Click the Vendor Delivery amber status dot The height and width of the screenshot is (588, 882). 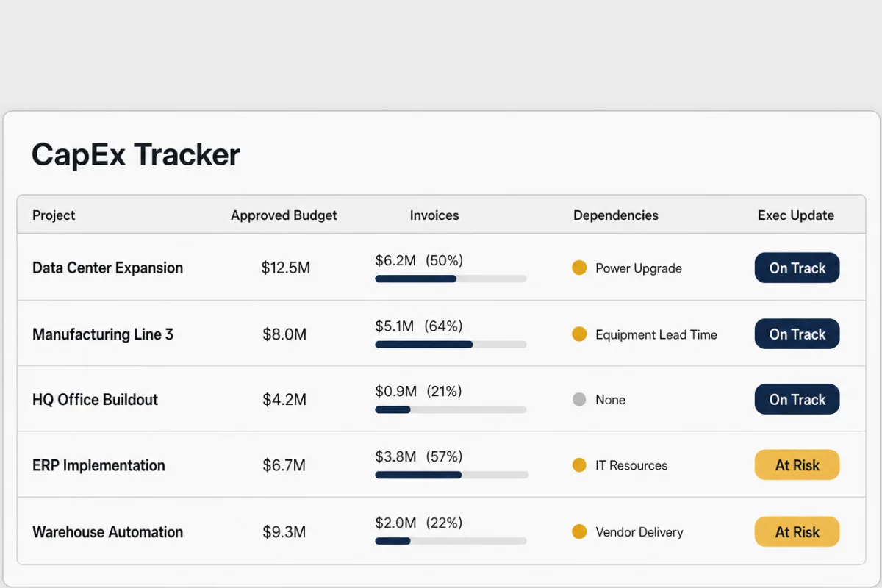click(579, 531)
